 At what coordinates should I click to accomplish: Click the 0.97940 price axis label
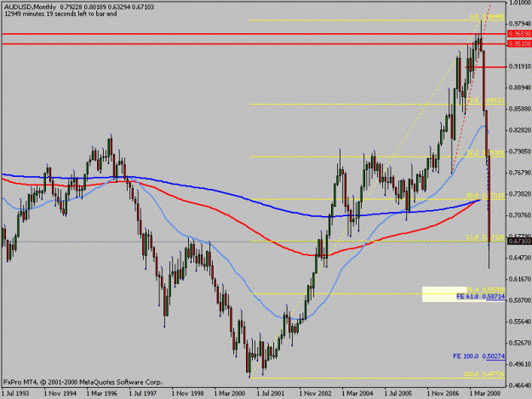(520, 24)
